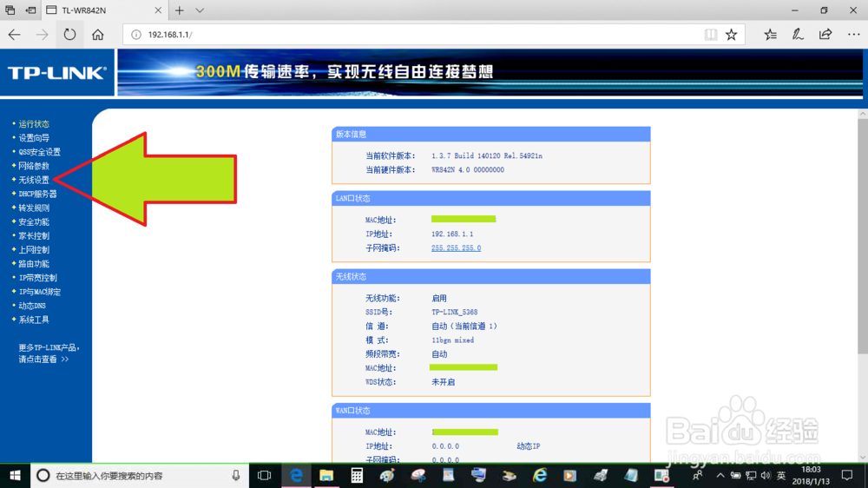
Task: Click the network tray icon
Action: point(751,476)
